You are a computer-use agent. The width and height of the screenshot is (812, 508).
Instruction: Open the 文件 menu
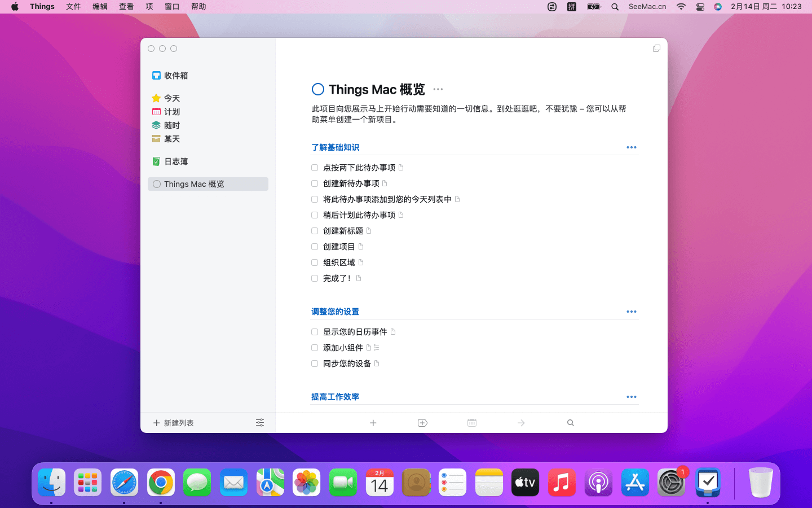pyautogui.click(x=73, y=7)
